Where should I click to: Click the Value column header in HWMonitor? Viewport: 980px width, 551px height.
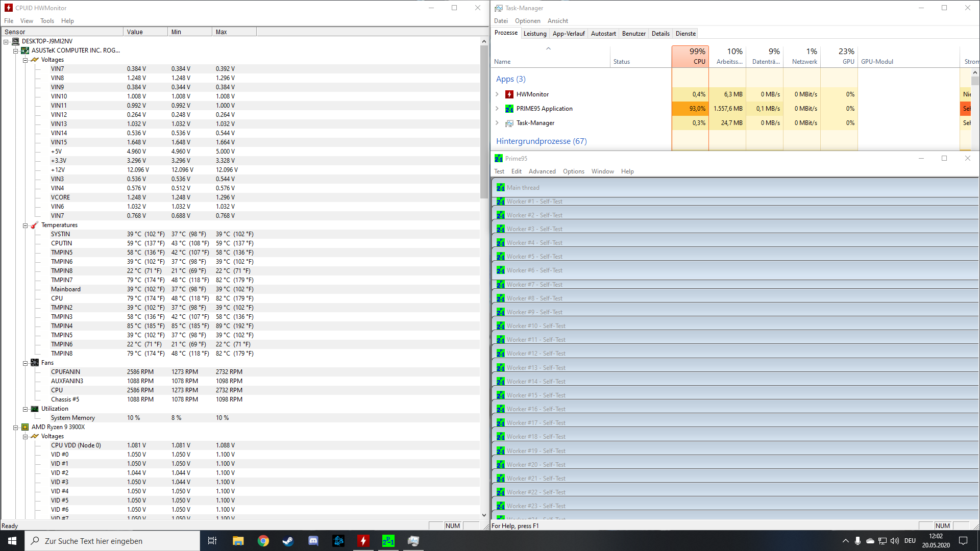[145, 32]
